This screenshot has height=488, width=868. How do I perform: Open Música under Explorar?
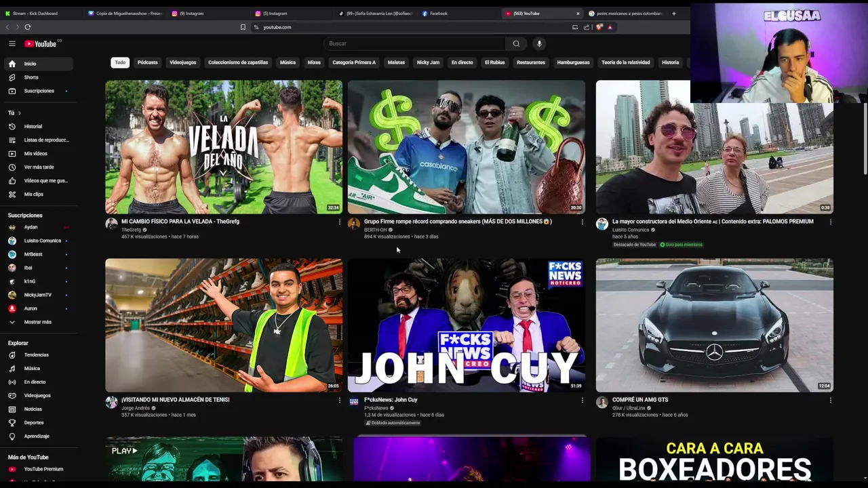tap(37, 368)
